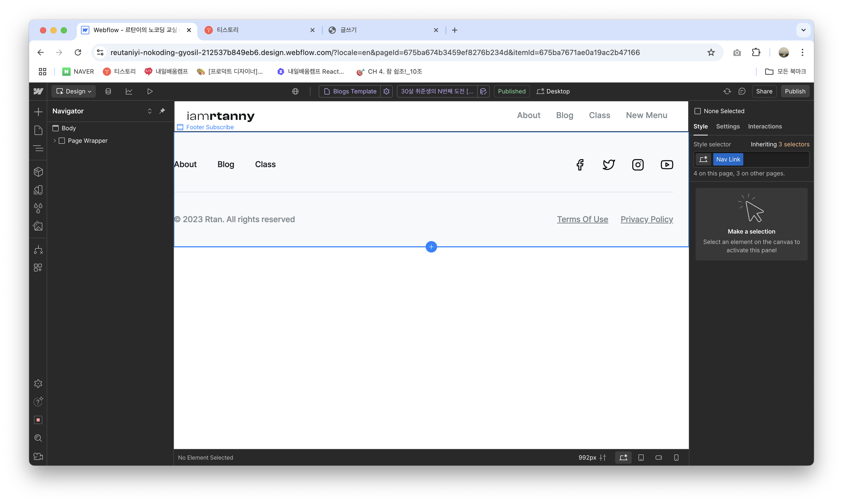843x504 pixels.
Task: Switch to the Settings tab
Action: (x=728, y=126)
